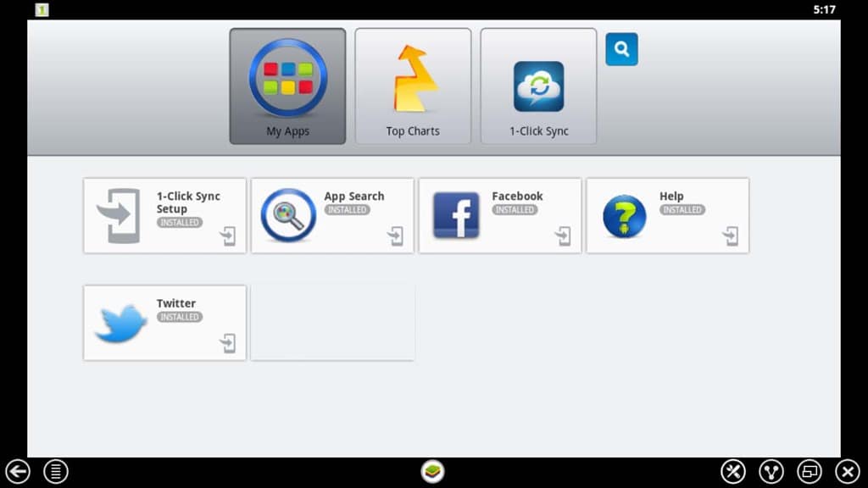Image resolution: width=868 pixels, height=488 pixels.
Task: Select the Facebook title text
Action: point(518,197)
